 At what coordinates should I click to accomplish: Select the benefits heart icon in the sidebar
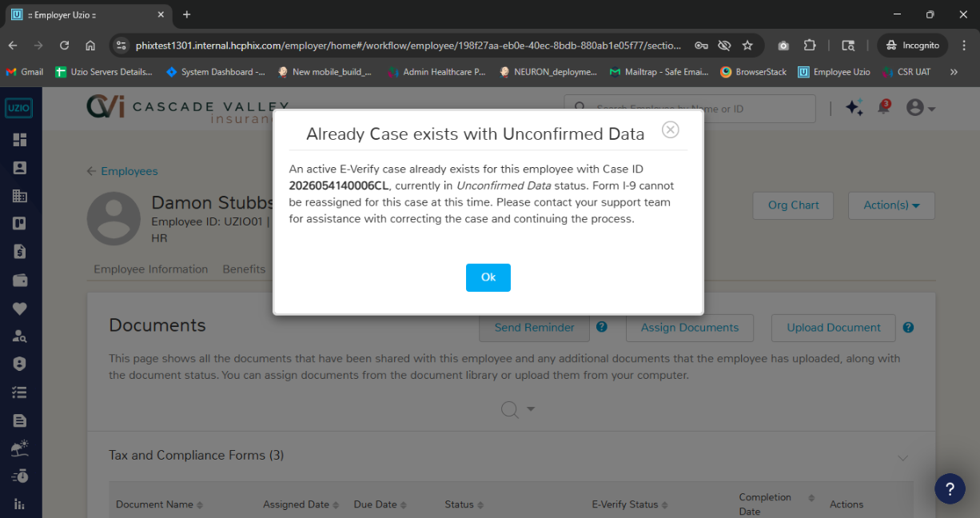coord(20,309)
